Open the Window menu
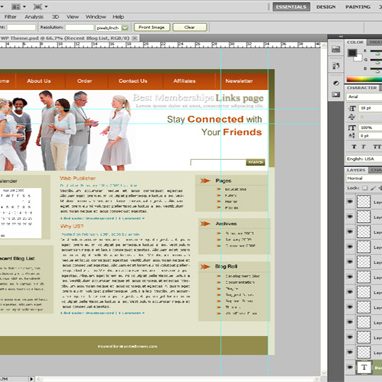 (x=96, y=17)
